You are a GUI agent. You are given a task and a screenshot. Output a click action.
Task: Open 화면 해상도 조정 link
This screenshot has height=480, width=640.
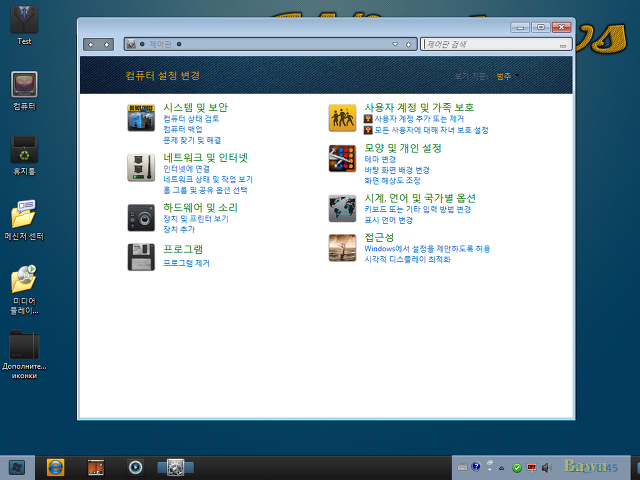click(392, 180)
